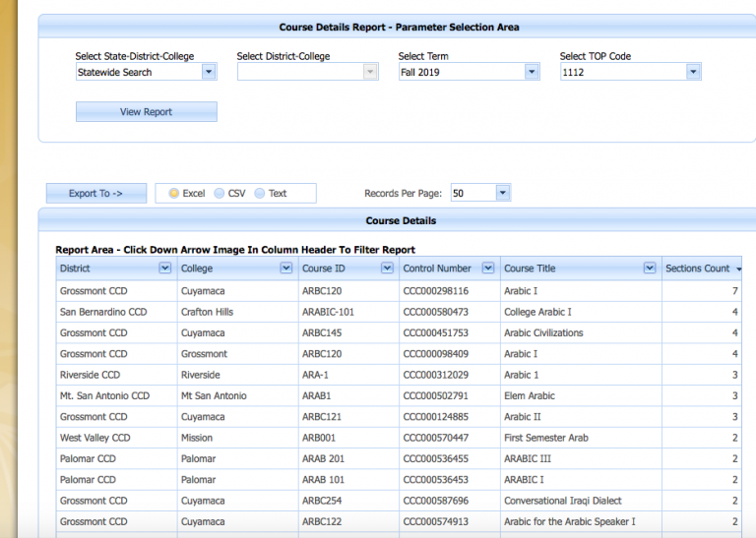Click the First Semester Arab title
Screen dimensions: 756x538
546,438
